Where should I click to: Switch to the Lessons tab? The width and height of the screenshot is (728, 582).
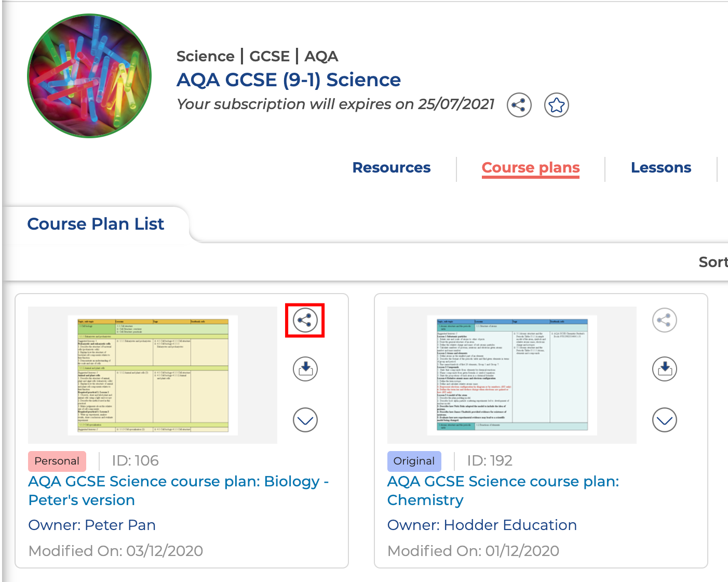[x=660, y=168]
